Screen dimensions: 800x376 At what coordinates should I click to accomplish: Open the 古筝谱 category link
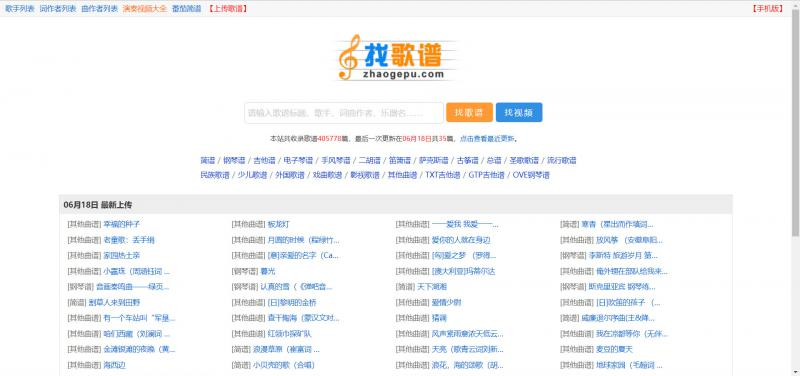[x=467, y=160]
